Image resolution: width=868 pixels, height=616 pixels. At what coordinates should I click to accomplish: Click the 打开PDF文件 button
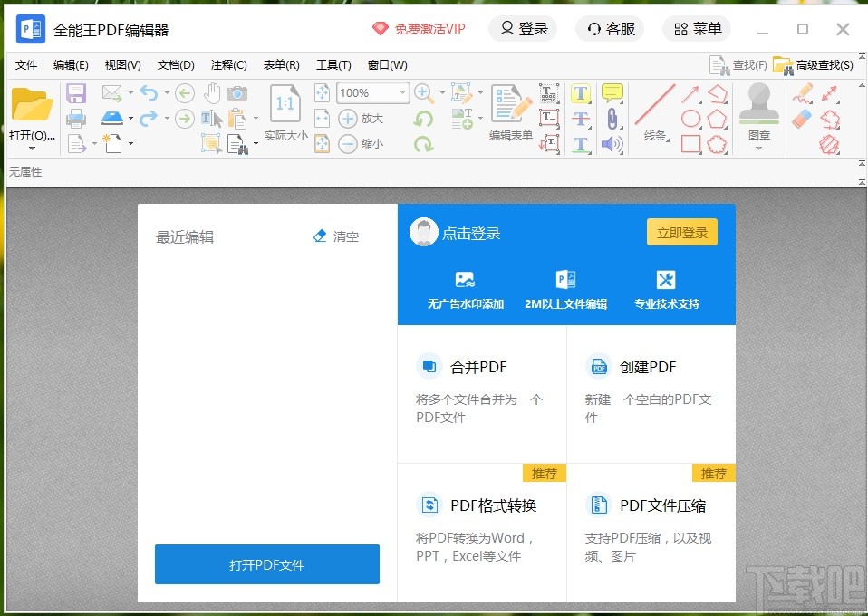(266, 564)
